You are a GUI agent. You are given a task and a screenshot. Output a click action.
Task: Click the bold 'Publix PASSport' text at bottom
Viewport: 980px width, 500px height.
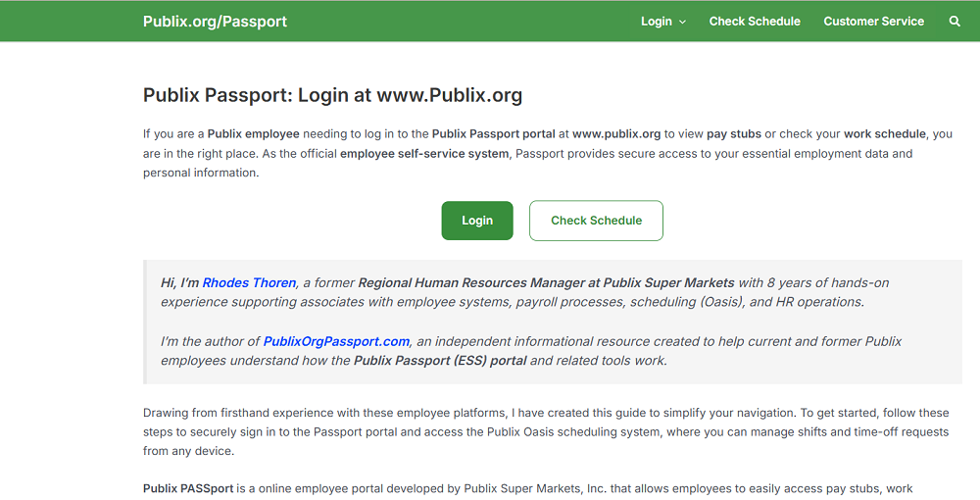[188, 488]
